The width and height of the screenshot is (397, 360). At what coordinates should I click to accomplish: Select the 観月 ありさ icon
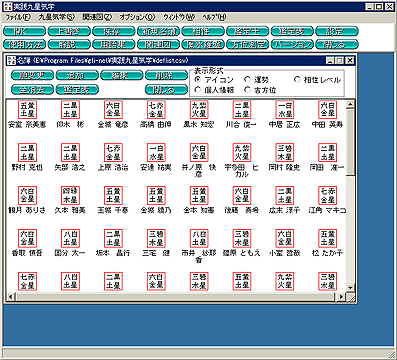tap(27, 195)
